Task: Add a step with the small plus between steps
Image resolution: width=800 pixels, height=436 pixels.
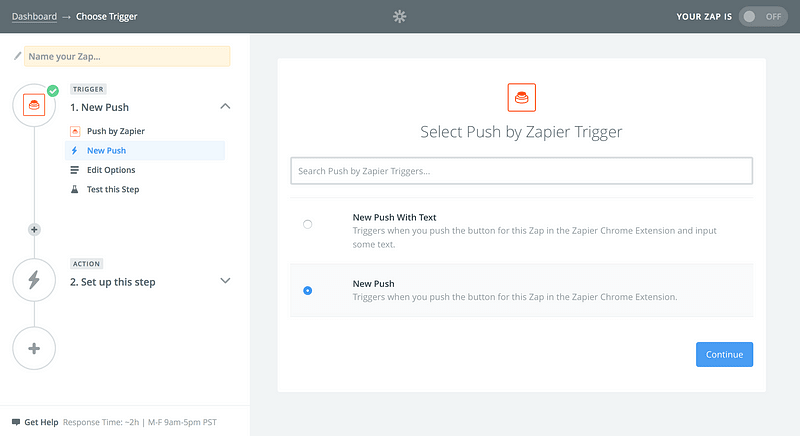Action: [x=34, y=229]
